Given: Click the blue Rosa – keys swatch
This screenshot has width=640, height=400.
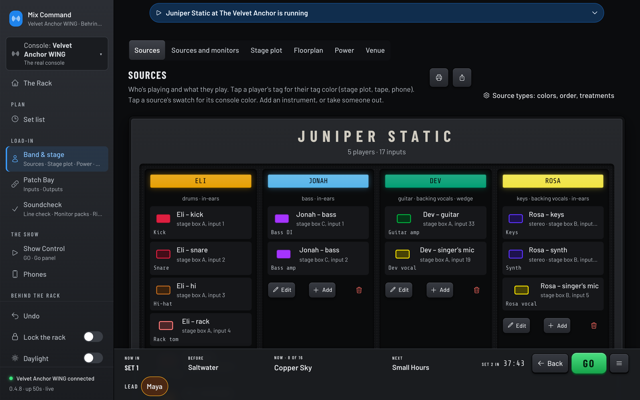Looking at the screenshot, I should 516,218.
